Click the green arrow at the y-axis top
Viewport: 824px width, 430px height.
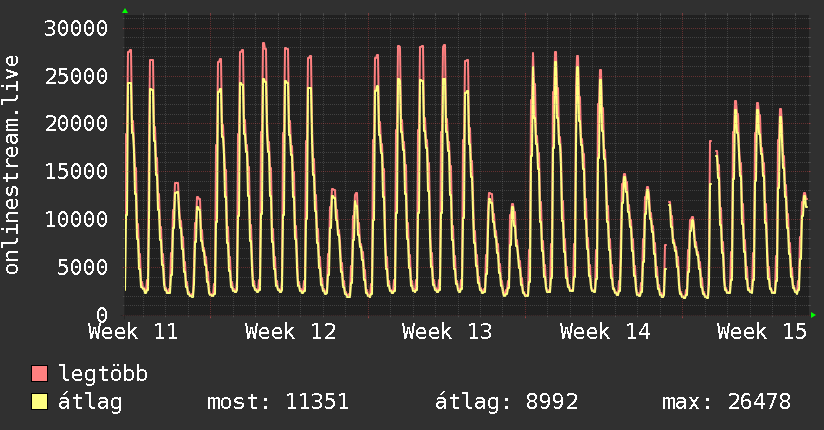pos(125,11)
